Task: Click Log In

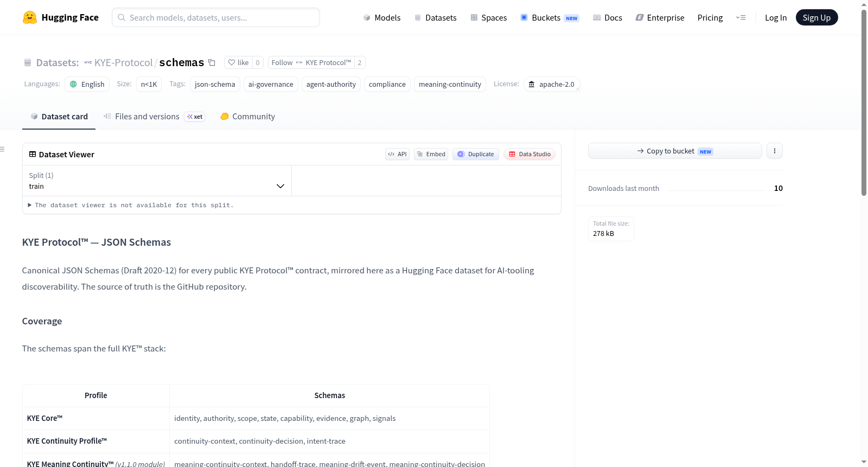Action: coord(776,17)
